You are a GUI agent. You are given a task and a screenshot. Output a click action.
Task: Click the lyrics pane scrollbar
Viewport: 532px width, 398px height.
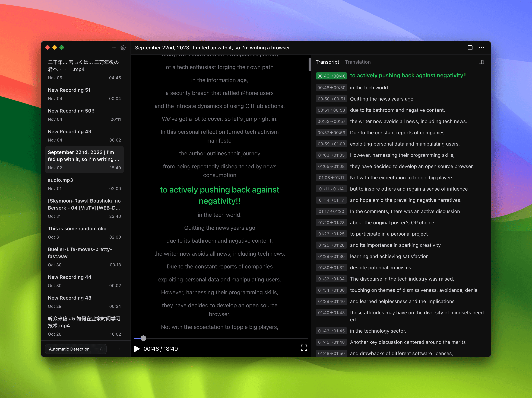click(x=309, y=64)
